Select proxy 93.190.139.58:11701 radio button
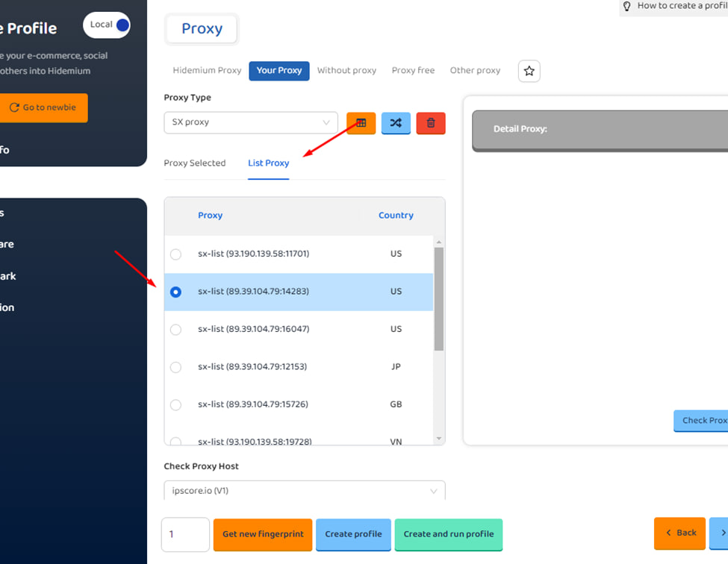 pyautogui.click(x=175, y=254)
